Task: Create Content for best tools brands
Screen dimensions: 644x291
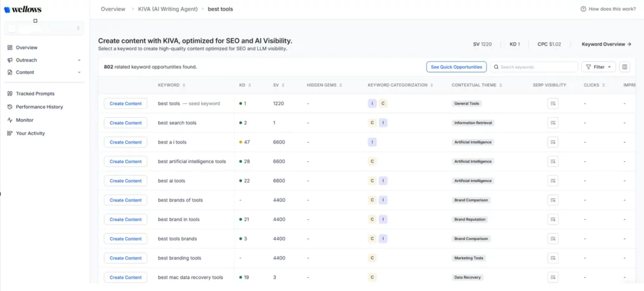Action: point(125,239)
